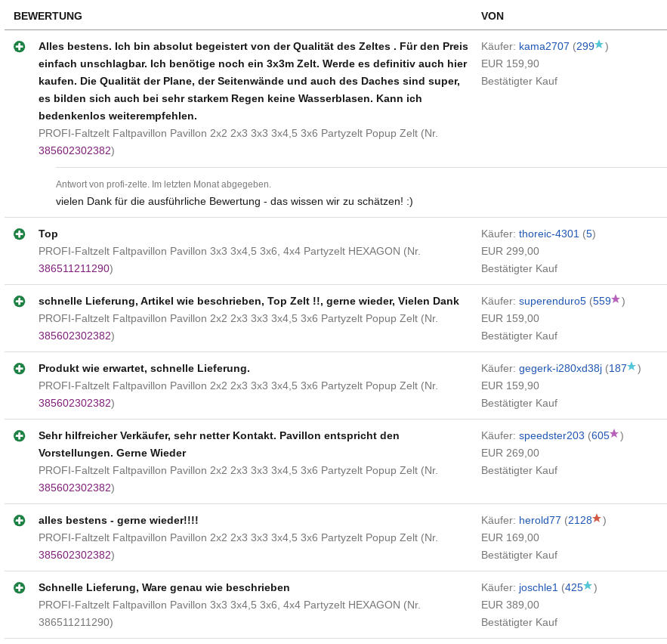Image resolution: width=667 pixels, height=644 pixels.
Task: Open feedback score 2128 of herold77
Action: 580,521
